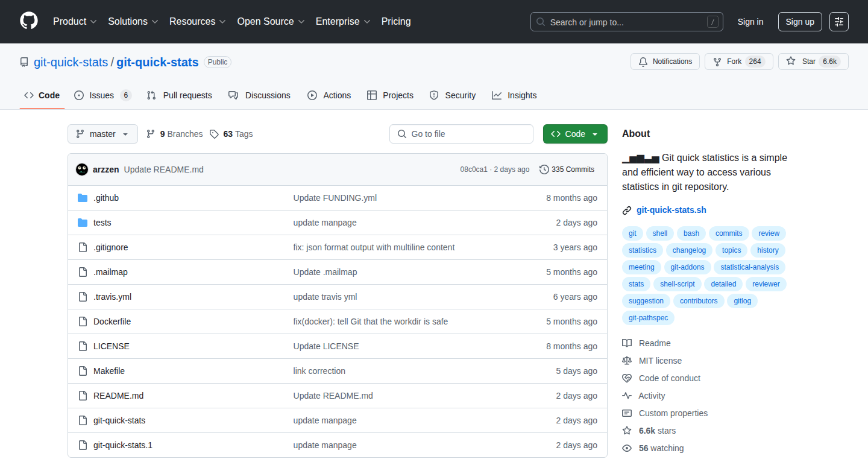Click the Discussions speech bubble icon
The height and width of the screenshot is (459, 868).
tap(233, 95)
